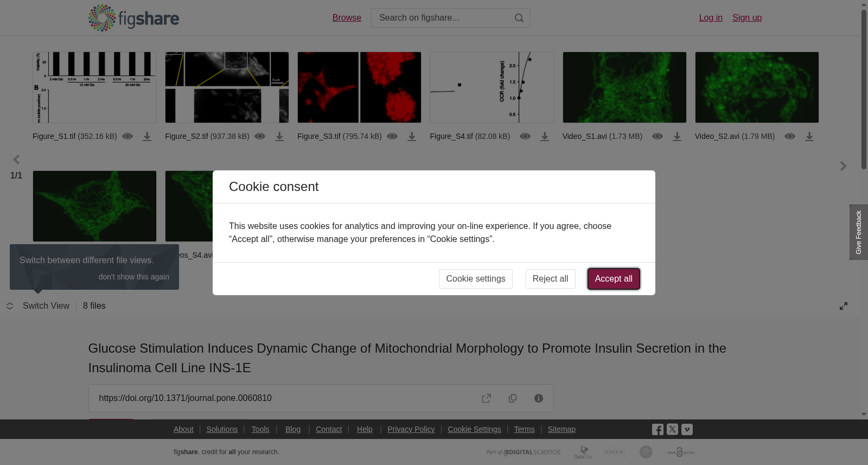This screenshot has height=465, width=868.
Task: Open Blog footer link
Action: [293, 429]
